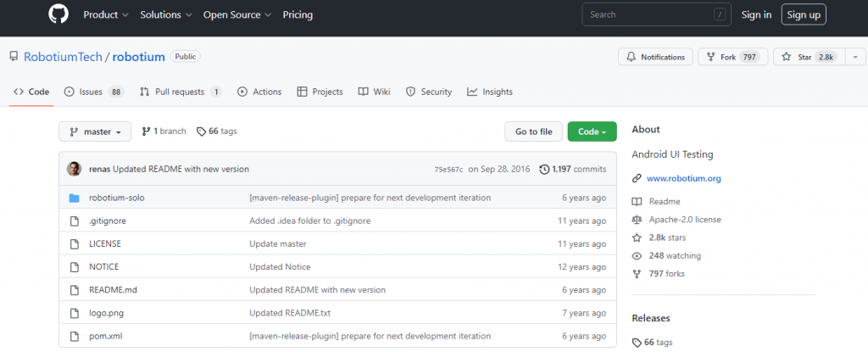Click the file icon next to LICENSE
868x352 pixels.
click(75, 244)
